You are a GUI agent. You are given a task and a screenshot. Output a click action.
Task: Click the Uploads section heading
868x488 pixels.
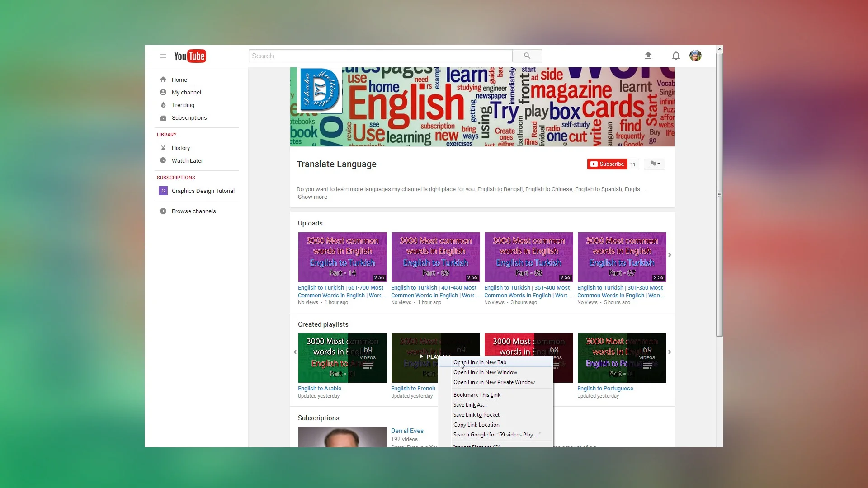[x=310, y=223]
